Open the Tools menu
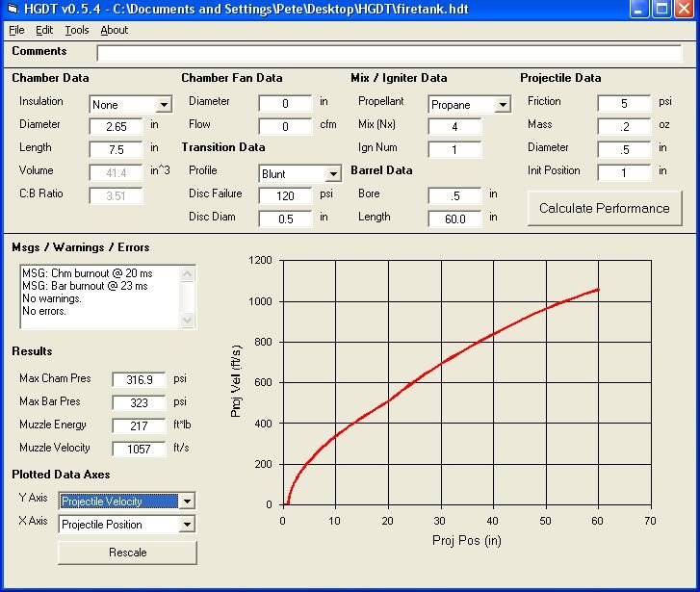The height and width of the screenshot is (592, 700). click(77, 30)
